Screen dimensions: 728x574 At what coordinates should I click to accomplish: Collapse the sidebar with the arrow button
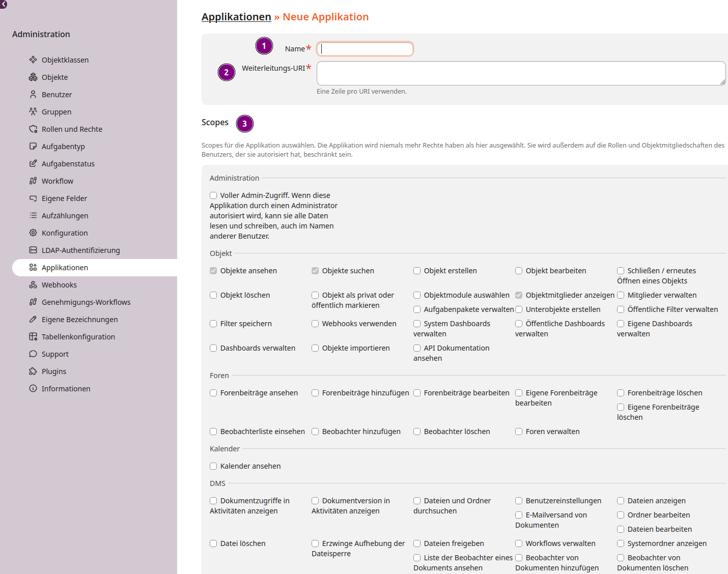tap(4, 4)
